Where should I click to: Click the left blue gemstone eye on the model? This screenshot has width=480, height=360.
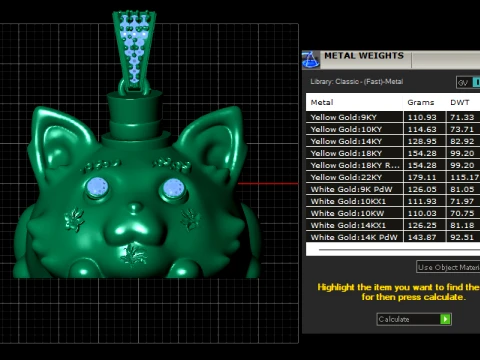97,187
